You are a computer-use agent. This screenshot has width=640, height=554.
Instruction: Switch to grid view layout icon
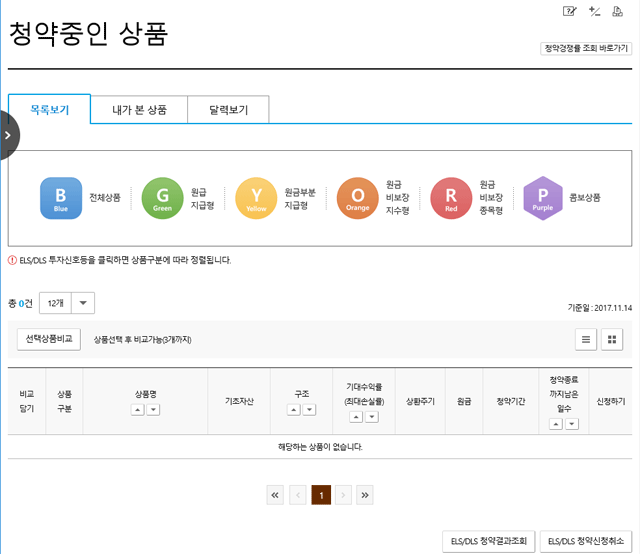click(x=612, y=339)
